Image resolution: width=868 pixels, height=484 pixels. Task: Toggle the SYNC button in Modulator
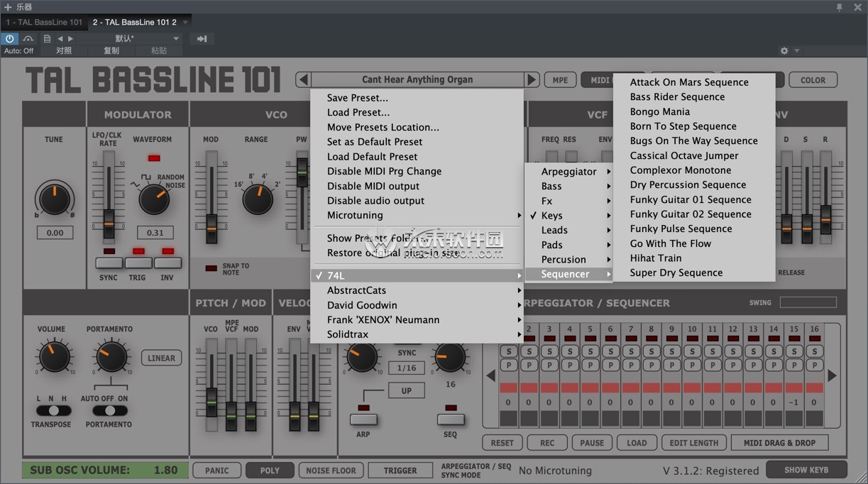[109, 263]
